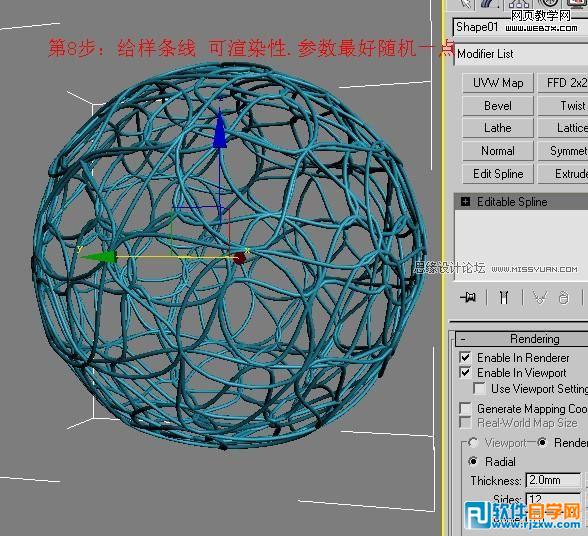Open the Motion command panel tab
The height and width of the screenshot is (536, 588).
548,4
